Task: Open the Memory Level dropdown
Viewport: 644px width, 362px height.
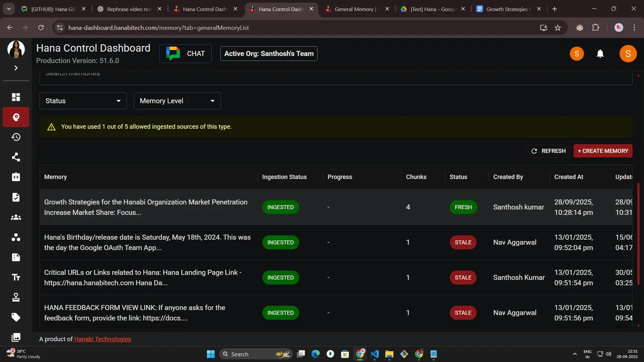Action: pyautogui.click(x=177, y=101)
